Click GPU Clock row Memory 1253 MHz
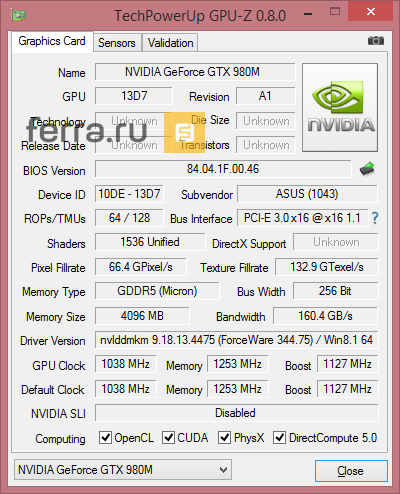The image size is (400, 494). [238, 364]
